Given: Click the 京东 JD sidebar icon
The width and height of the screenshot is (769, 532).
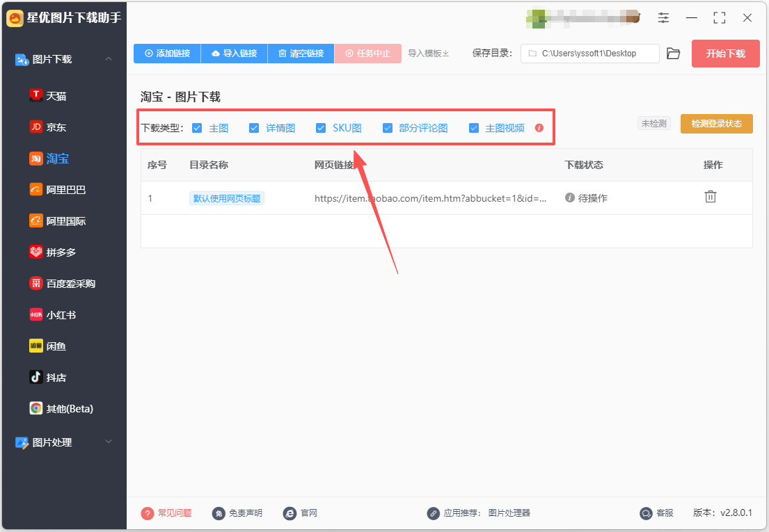Looking at the screenshot, I should coord(35,127).
